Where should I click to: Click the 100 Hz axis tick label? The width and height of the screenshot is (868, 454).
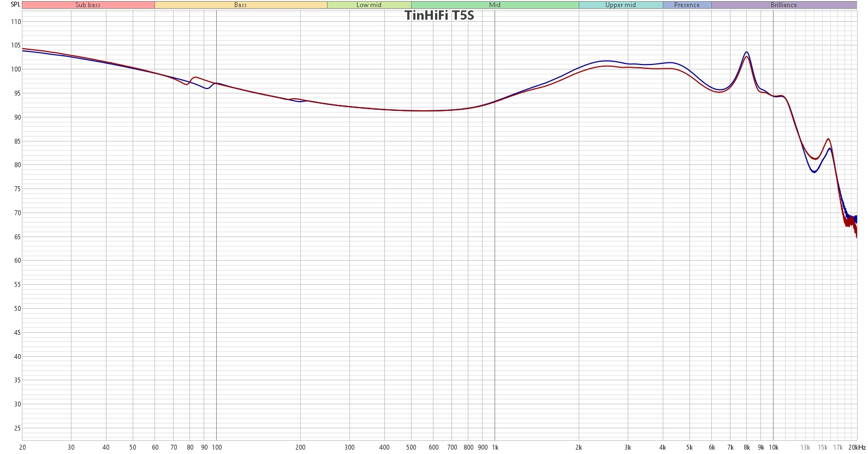[217, 447]
